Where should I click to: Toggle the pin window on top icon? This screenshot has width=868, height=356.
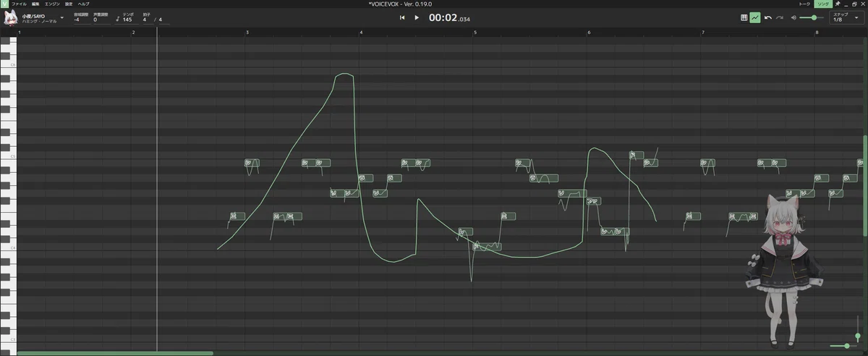837,4
